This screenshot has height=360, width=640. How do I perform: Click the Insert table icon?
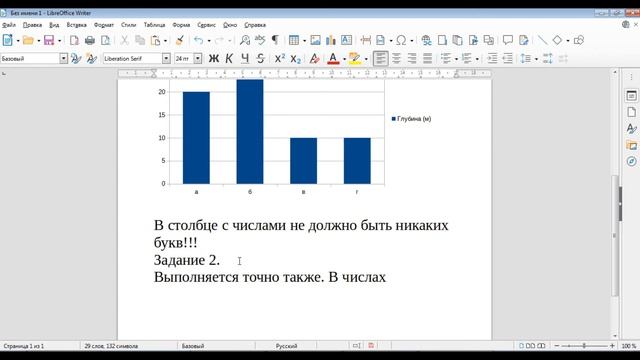point(293,40)
